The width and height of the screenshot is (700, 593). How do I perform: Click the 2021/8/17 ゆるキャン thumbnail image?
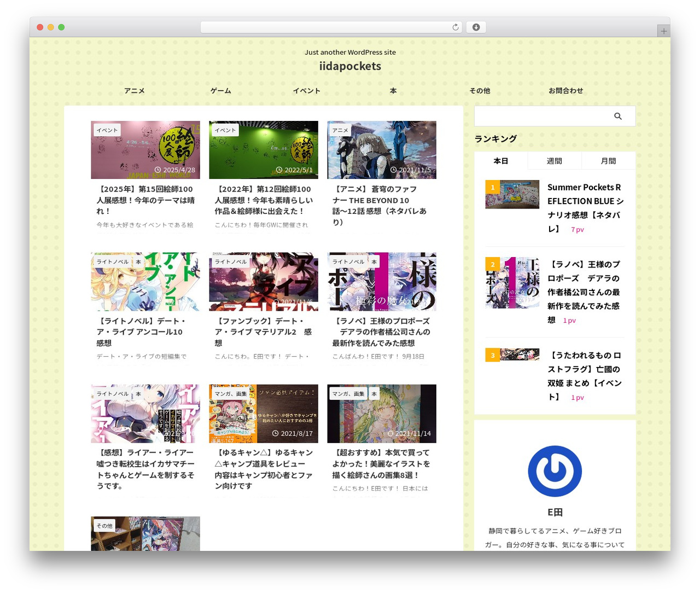264,414
